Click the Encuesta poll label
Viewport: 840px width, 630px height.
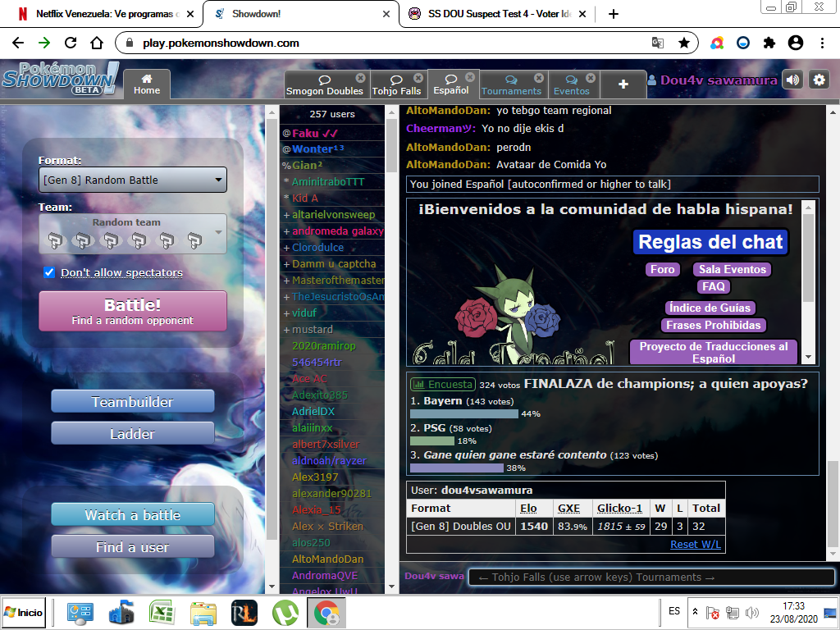coord(442,384)
